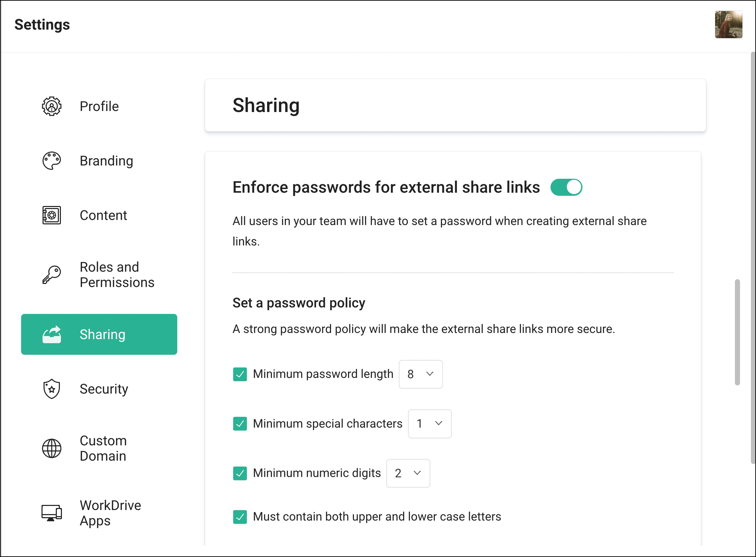Go to the Branding settings section

(106, 161)
